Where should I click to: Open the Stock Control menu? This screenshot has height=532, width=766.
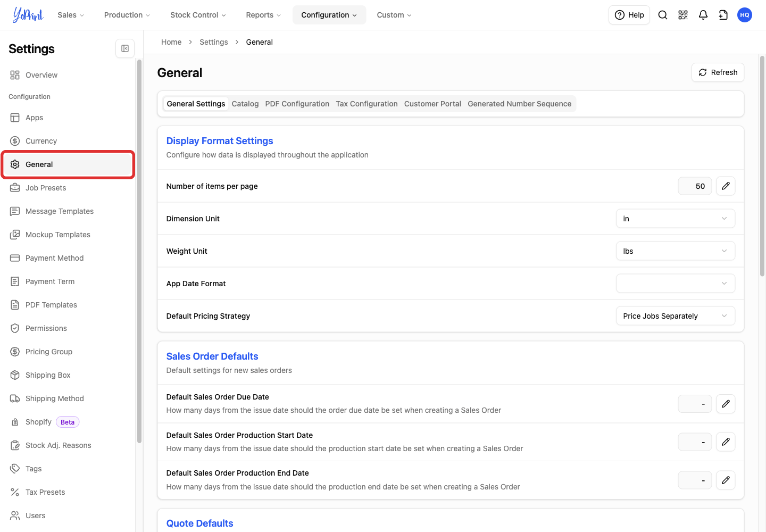(x=198, y=15)
